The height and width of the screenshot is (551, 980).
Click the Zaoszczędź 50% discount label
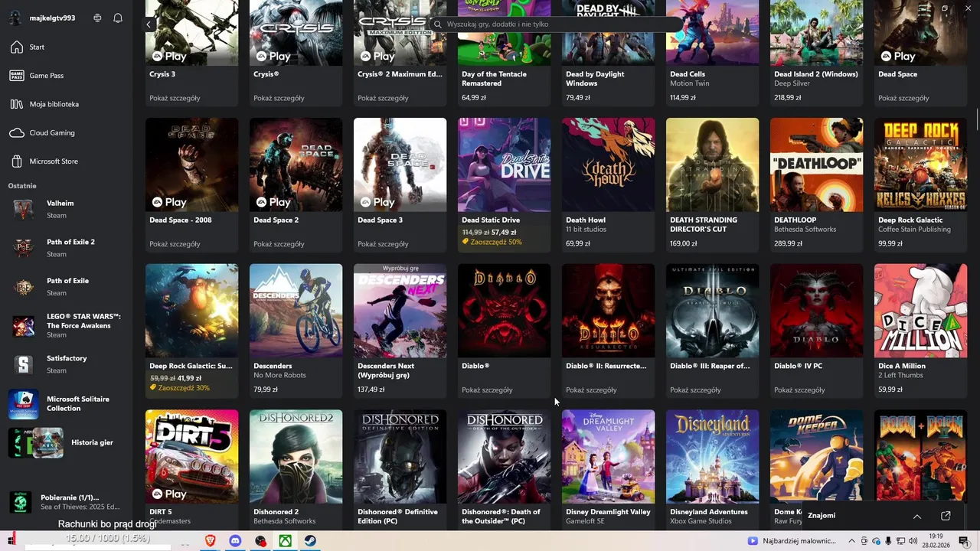pyautogui.click(x=492, y=242)
